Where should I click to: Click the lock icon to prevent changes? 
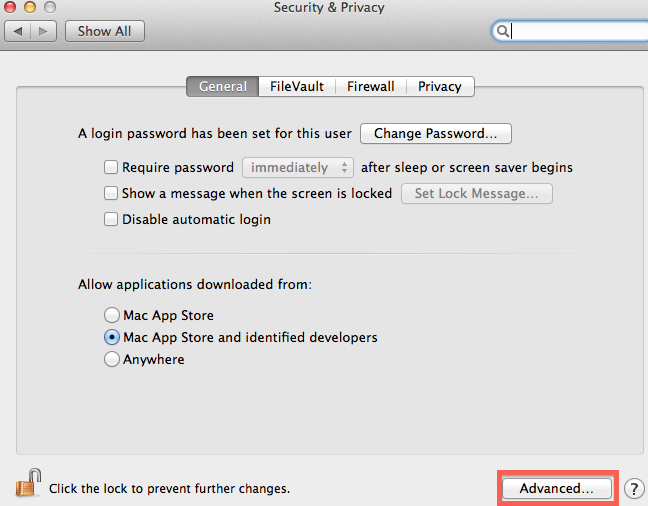28,482
